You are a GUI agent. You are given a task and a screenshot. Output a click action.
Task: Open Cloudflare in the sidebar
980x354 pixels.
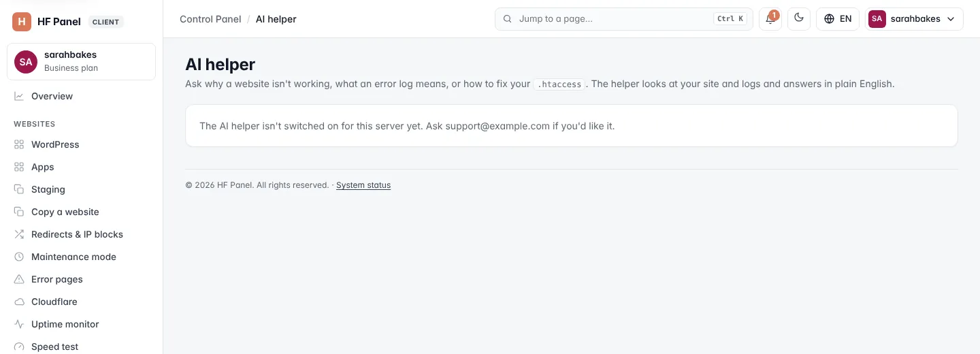coord(82,302)
